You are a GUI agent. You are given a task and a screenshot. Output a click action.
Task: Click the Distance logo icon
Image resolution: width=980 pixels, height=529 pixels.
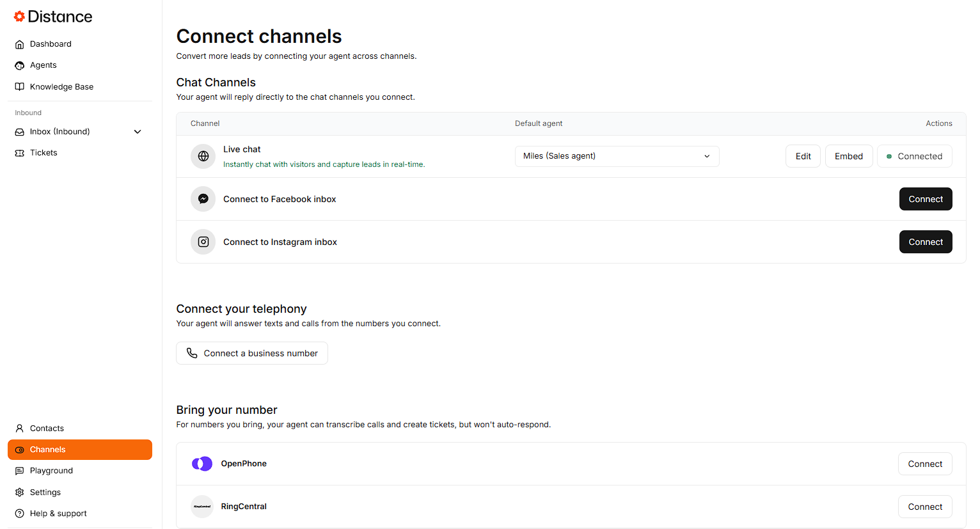click(19, 17)
